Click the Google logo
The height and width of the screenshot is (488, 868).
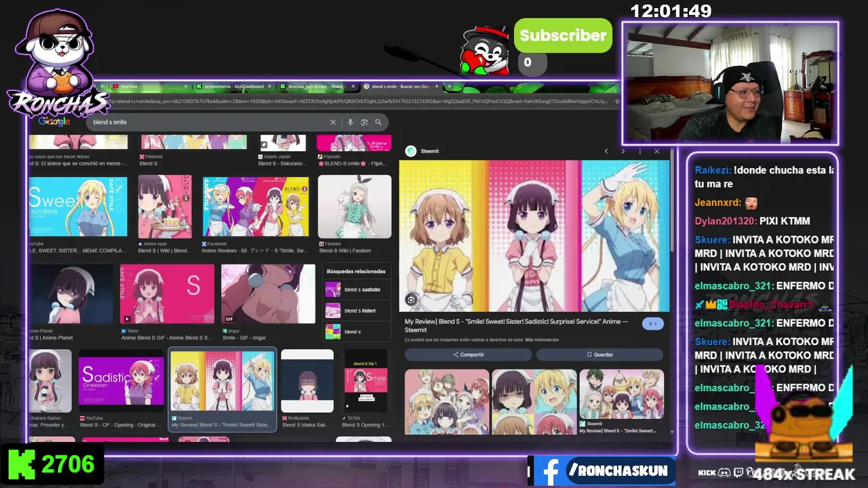tap(54, 121)
